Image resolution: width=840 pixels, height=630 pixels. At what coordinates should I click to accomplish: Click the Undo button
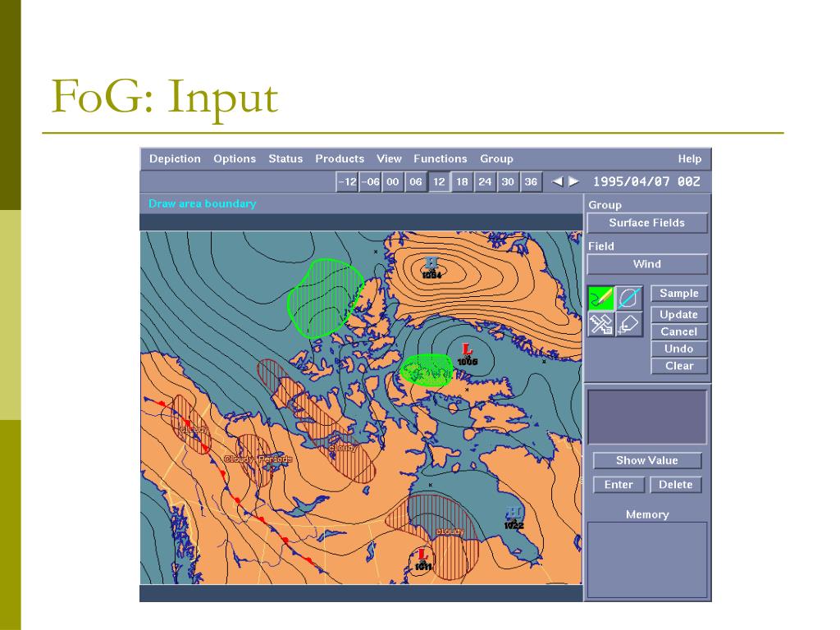[678, 349]
